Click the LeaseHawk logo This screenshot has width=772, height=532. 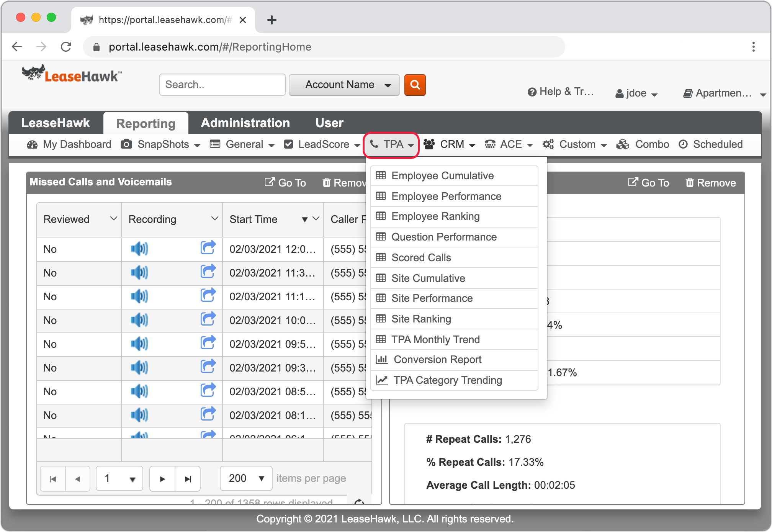pos(72,74)
